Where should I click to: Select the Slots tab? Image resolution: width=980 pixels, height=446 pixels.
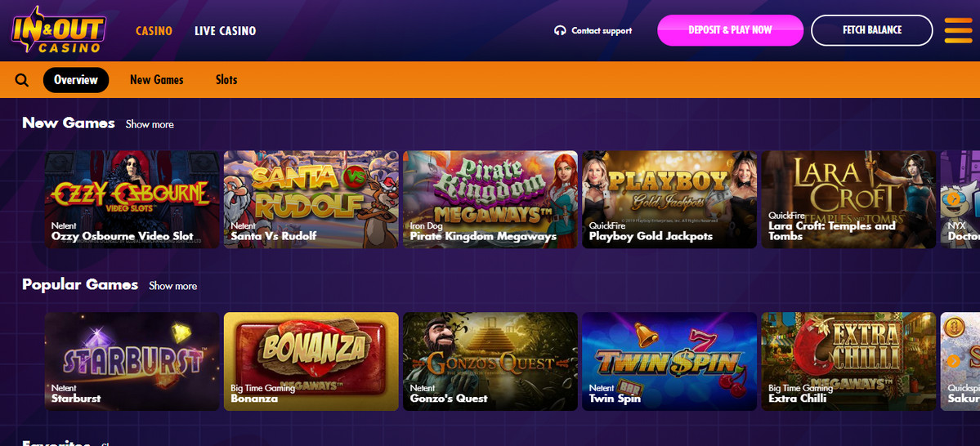coord(226,80)
